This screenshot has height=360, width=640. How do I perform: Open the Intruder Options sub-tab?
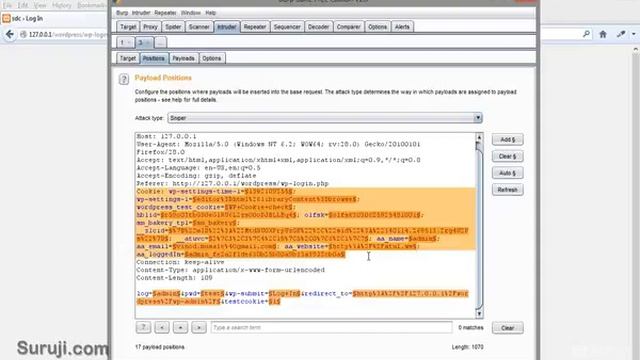click(211, 58)
